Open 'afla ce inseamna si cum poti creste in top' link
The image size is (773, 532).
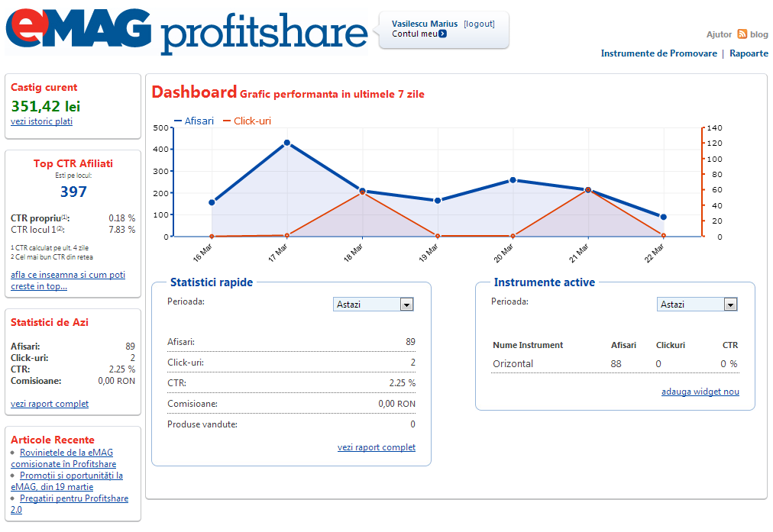click(68, 280)
